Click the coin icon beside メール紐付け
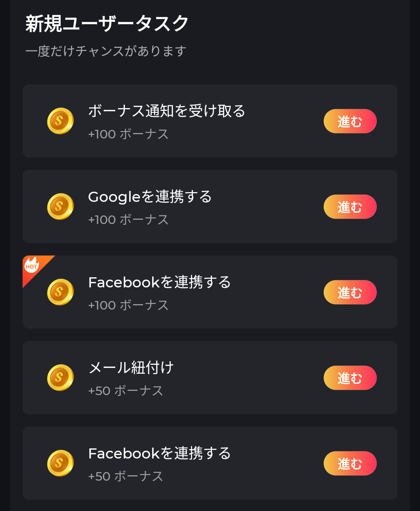The height and width of the screenshot is (511, 420). [x=60, y=378]
